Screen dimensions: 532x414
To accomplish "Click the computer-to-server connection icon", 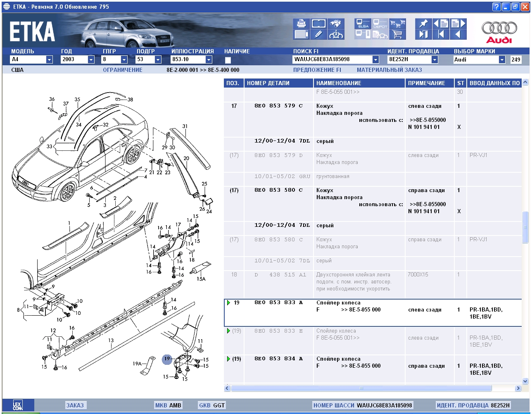I will 363,34.
